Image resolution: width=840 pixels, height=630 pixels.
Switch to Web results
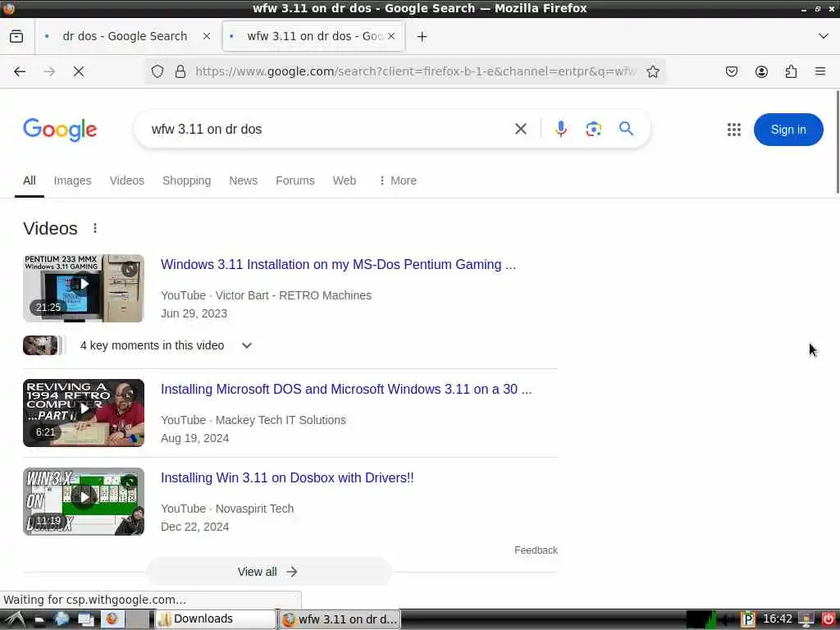[x=344, y=180]
